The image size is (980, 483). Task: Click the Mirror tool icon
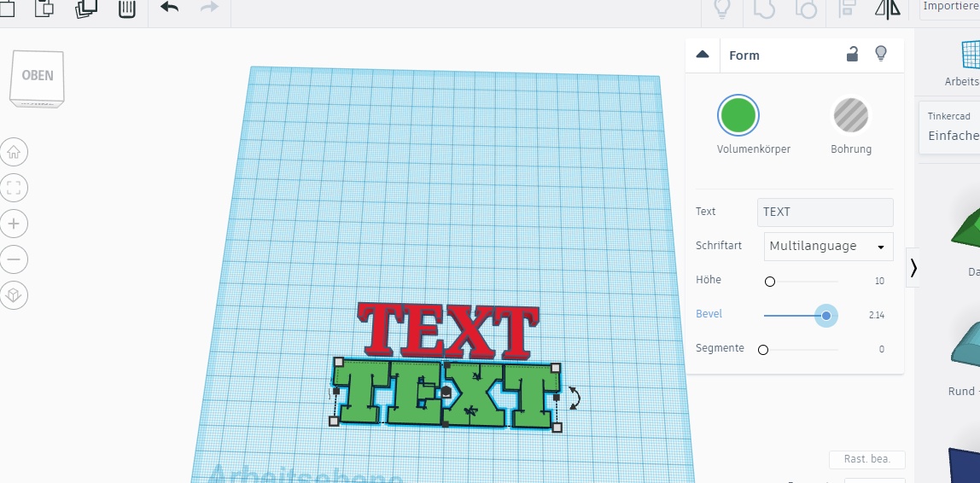coord(888,9)
